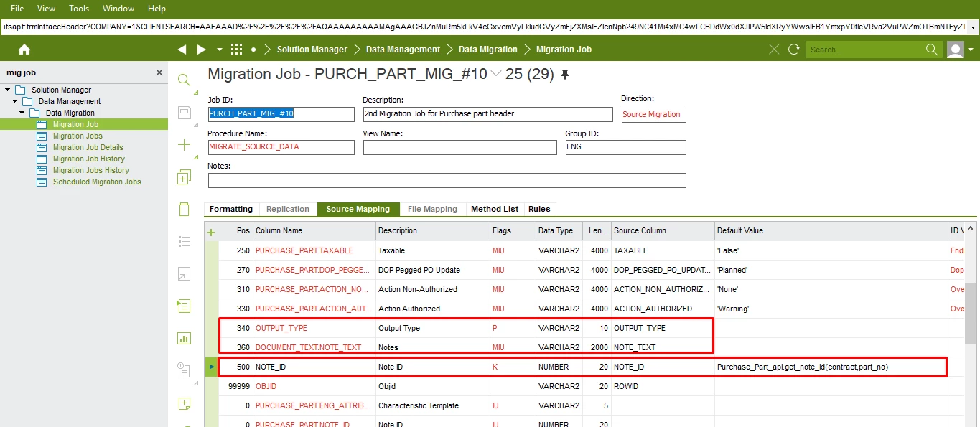This screenshot has width=980, height=427.
Task: Open the View menu
Action: [46, 9]
